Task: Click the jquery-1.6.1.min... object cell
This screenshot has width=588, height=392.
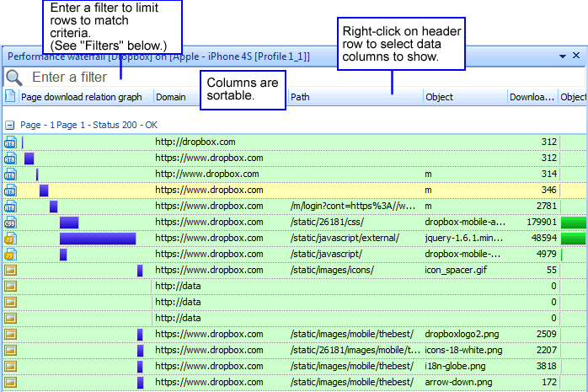Action: (x=464, y=238)
